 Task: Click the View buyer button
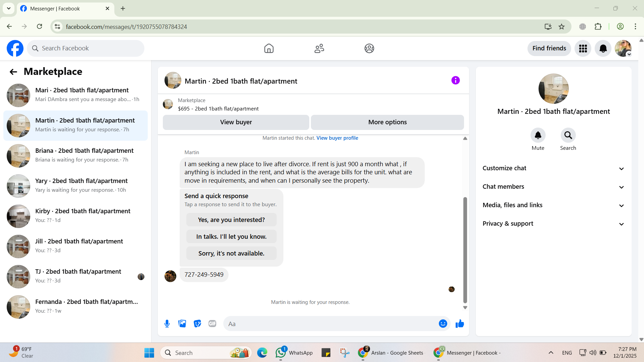pos(236,122)
